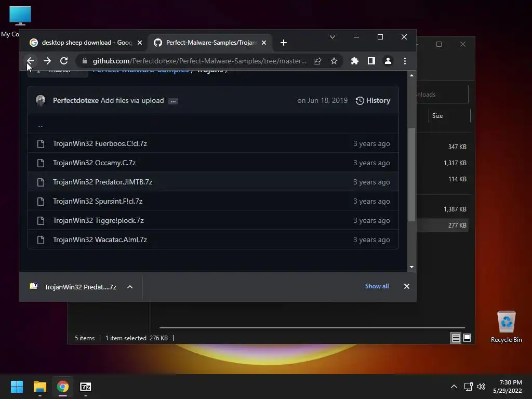Open File Explorer from taskbar
This screenshot has height=399, width=532.
(x=39, y=387)
